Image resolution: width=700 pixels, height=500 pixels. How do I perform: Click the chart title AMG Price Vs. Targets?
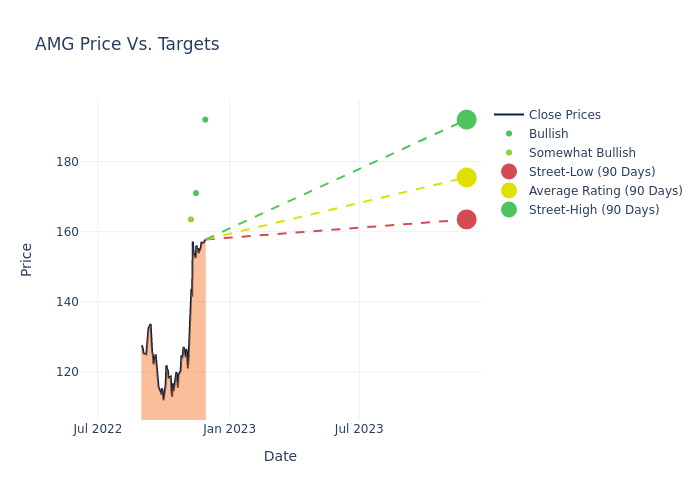[127, 45]
